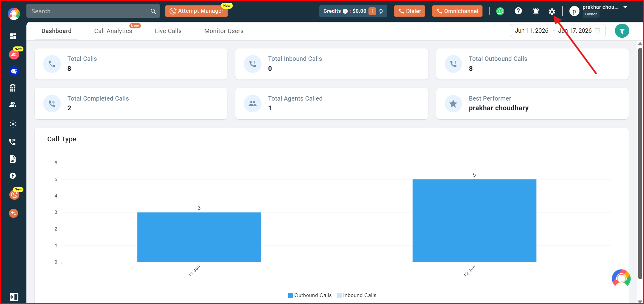
Task: Click the 12 Jun bar in chart
Action: tap(474, 220)
